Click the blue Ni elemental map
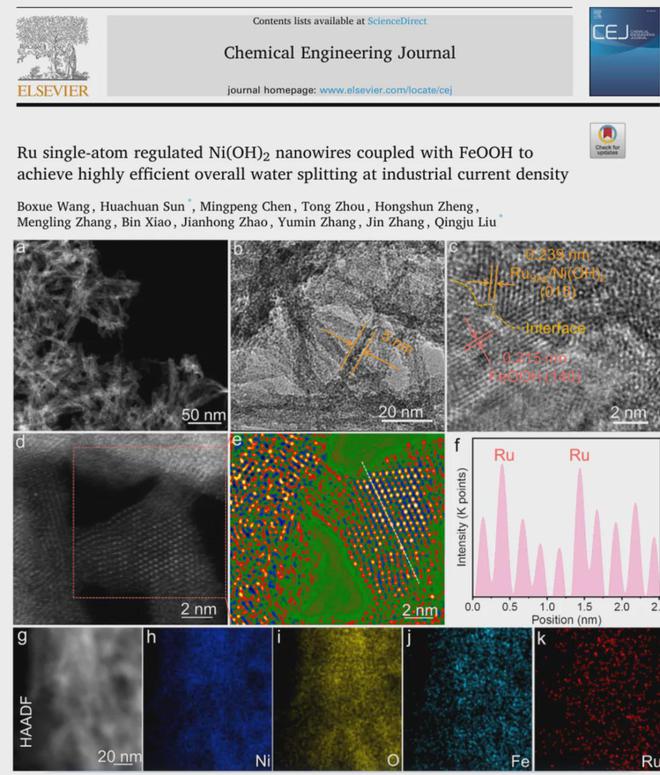Viewport: 660px width, 775px height. (x=208, y=698)
